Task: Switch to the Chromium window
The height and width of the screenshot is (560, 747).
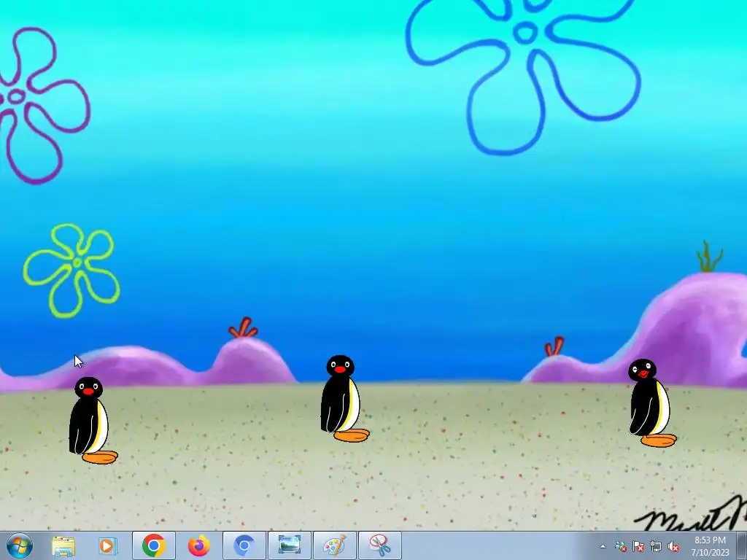Action: click(x=244, y=545)
